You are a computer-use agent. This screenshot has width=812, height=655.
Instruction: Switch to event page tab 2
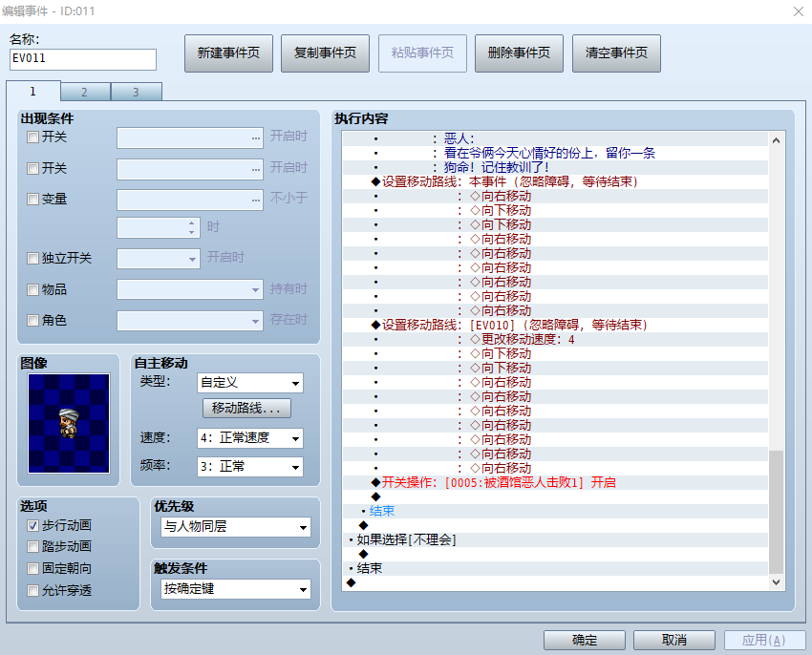(85, 93)
